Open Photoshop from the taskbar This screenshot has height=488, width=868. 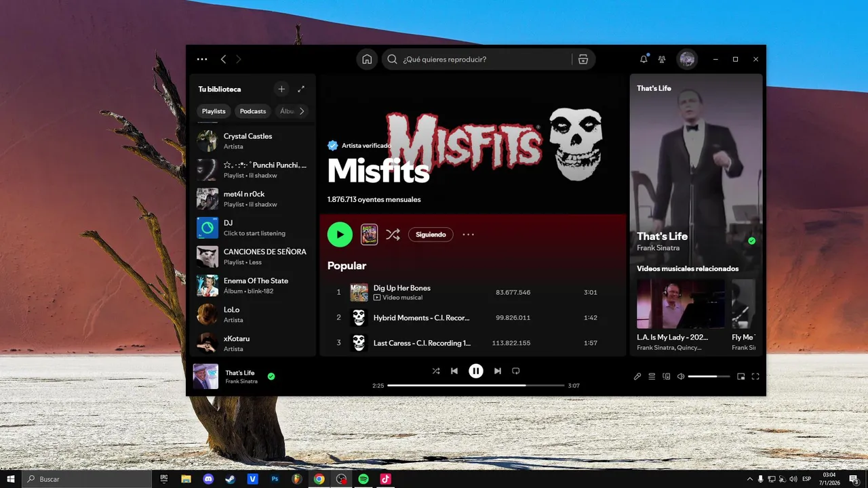tap(275, 479)
